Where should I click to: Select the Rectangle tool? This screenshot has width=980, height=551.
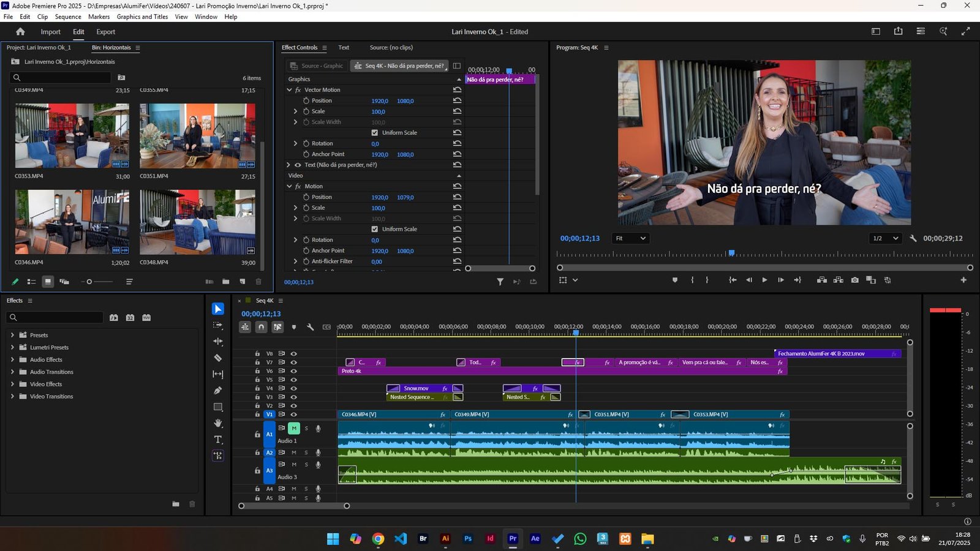[x=218, y=407]
